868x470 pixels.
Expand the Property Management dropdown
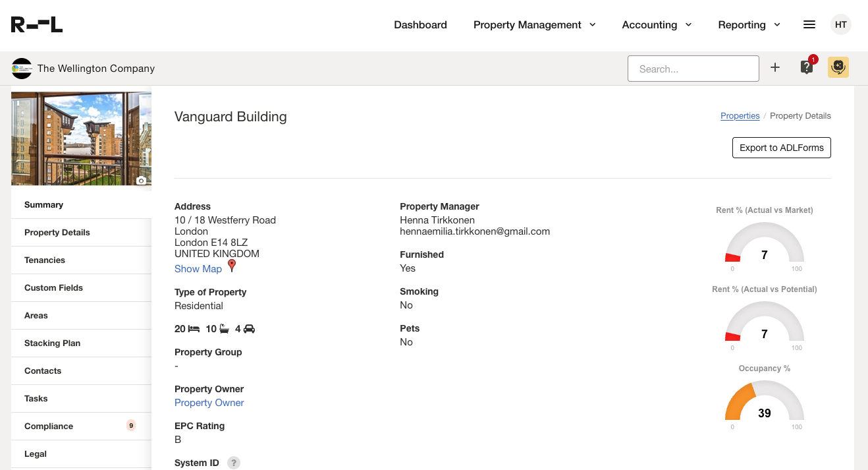tap(534, 25)
